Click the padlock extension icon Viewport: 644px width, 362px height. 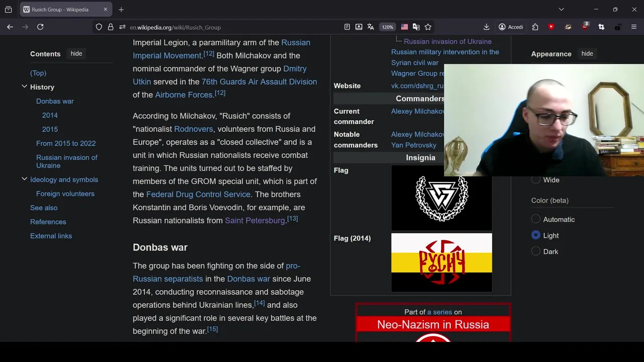coord(618,27)
